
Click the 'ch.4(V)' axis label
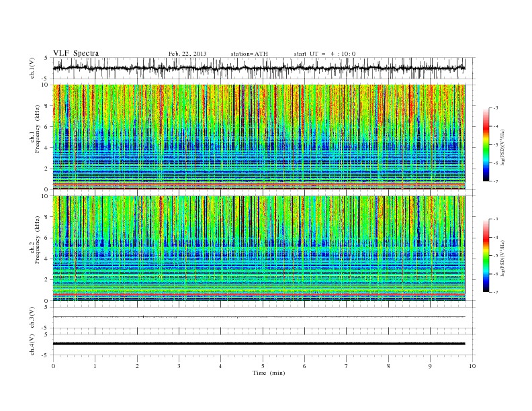[32, 345]
